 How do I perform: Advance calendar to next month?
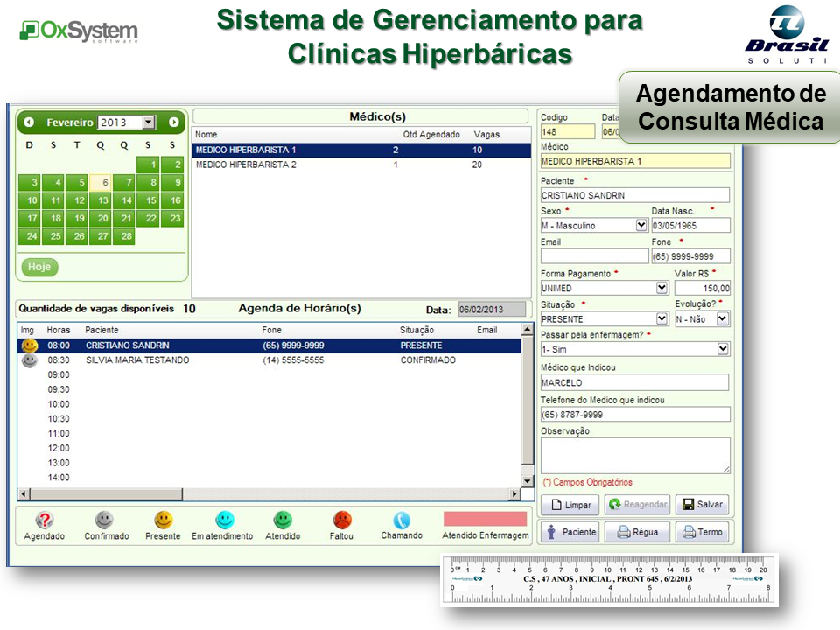[174, 122]
